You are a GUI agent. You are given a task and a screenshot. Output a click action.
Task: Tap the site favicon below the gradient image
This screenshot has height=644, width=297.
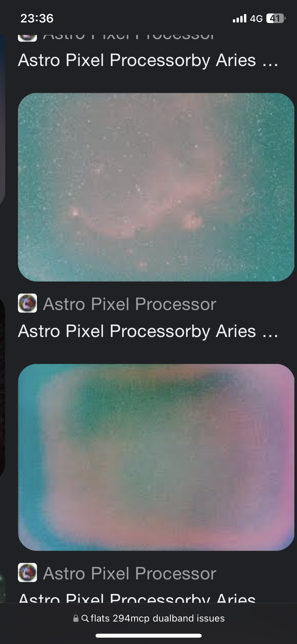point(27,573)
